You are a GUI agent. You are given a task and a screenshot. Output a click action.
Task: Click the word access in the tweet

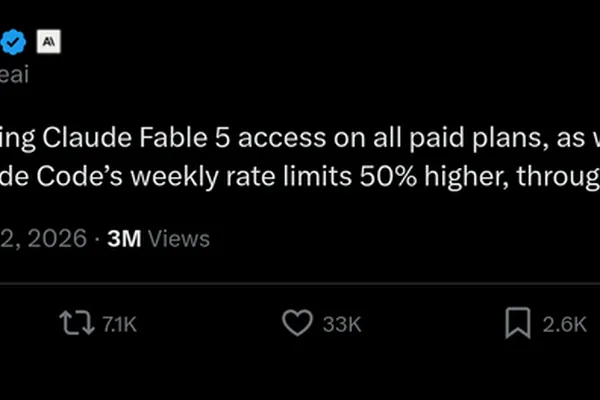click(x=282, y=139)
